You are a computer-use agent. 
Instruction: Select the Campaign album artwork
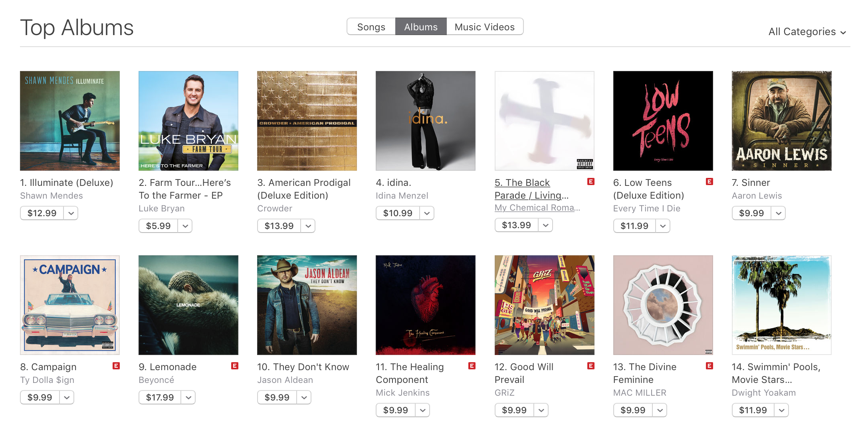click(70, 305)
